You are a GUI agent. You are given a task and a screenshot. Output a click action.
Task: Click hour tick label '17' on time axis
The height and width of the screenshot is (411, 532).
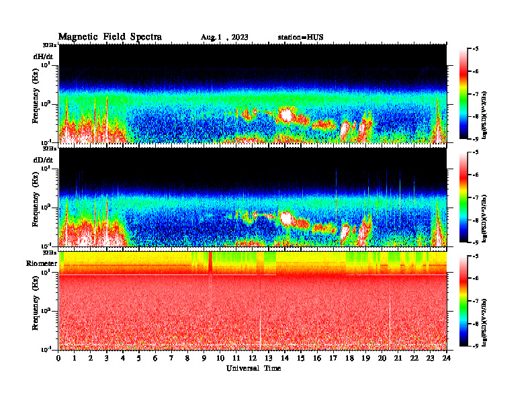pos(333,359)
